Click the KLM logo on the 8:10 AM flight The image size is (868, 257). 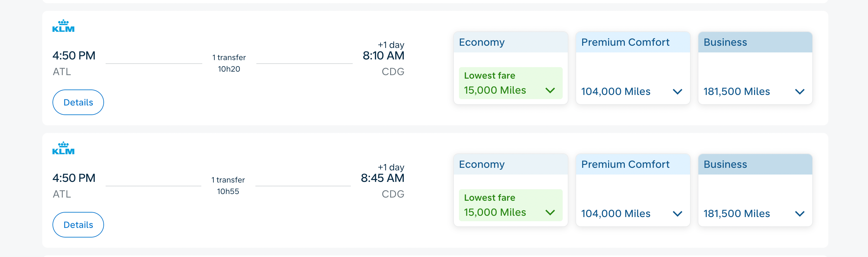coord(63,26)
